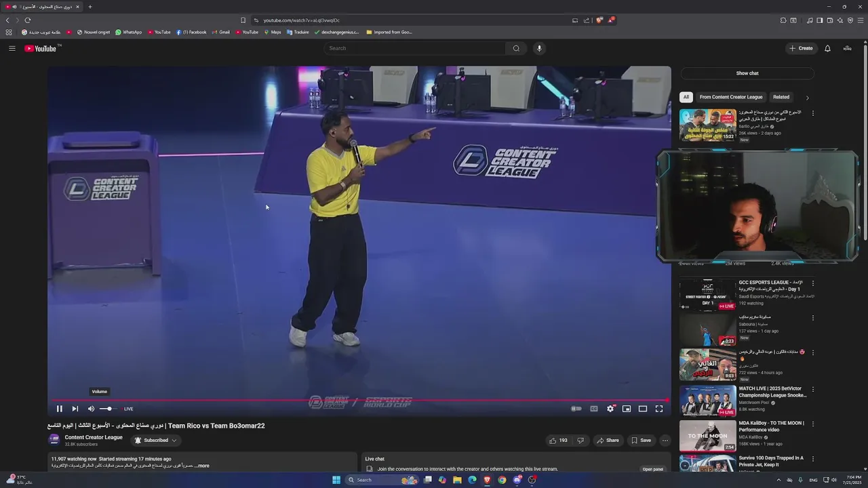Toggle theater mode view
Image resolution: width=868 pixels, height=488 pixels.
click(643, 409)
